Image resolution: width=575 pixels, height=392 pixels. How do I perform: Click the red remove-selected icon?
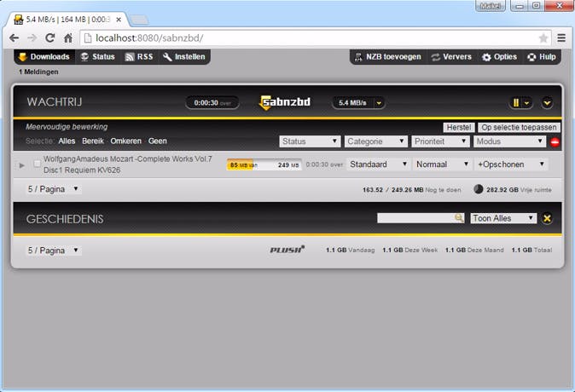(x=555, y=141)
